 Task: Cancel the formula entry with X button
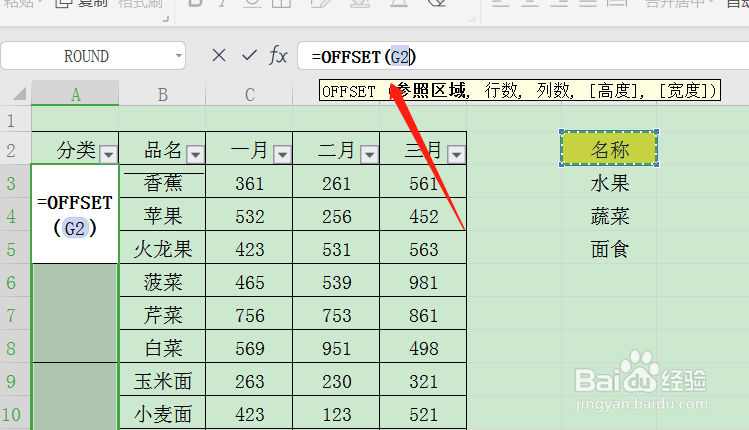pyautogui.click(x=219, y=55)
